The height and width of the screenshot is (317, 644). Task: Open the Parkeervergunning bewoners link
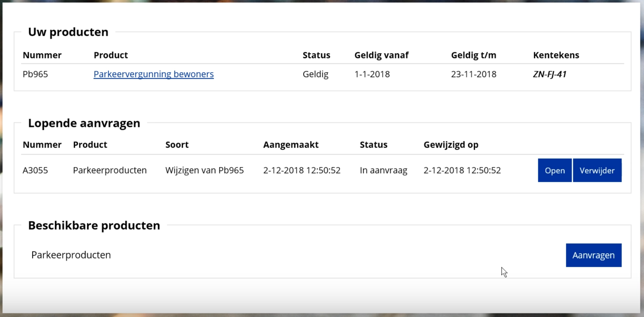(x=153, y=74)
